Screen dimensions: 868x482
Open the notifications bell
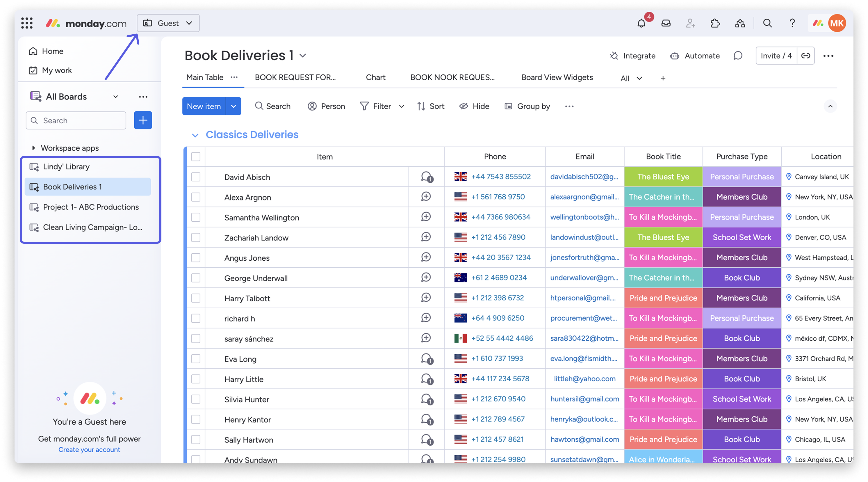click(x=641, y=23)
